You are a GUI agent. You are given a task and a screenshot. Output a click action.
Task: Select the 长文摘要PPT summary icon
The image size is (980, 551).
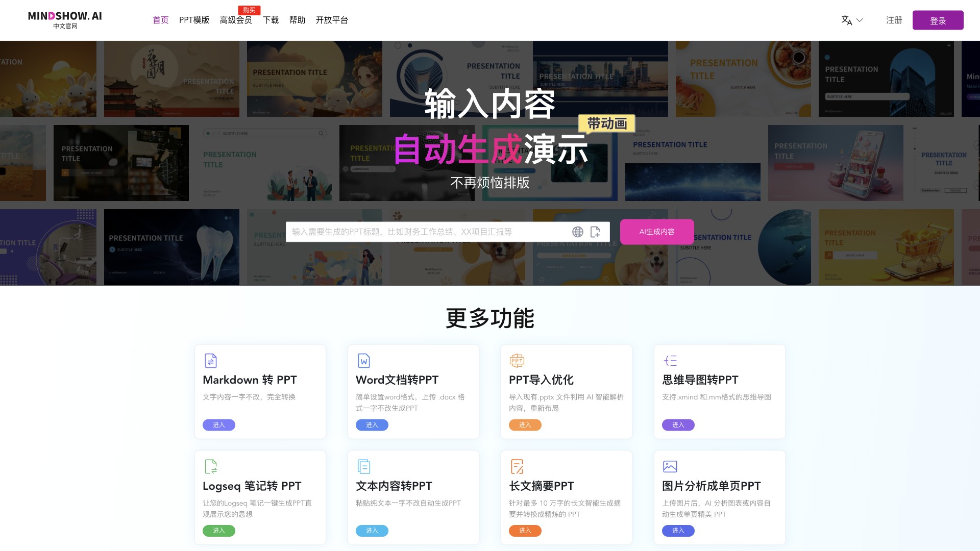pos(517,467)
